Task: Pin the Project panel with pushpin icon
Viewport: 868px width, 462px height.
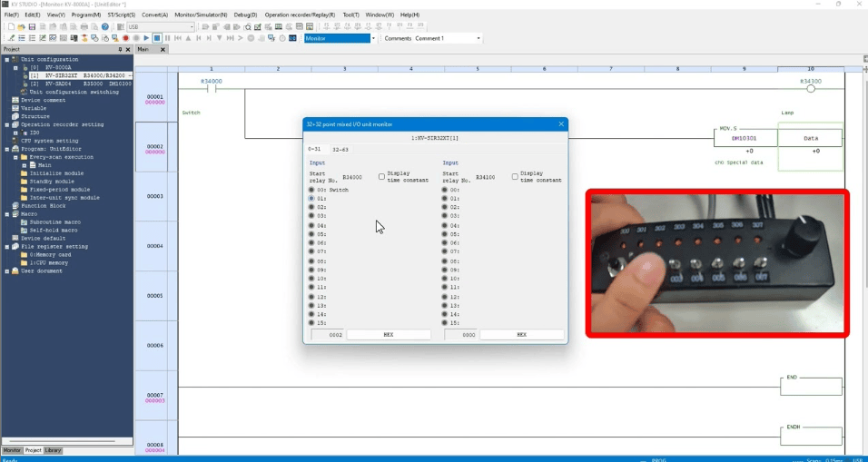Action: click(x=120, y=49)
